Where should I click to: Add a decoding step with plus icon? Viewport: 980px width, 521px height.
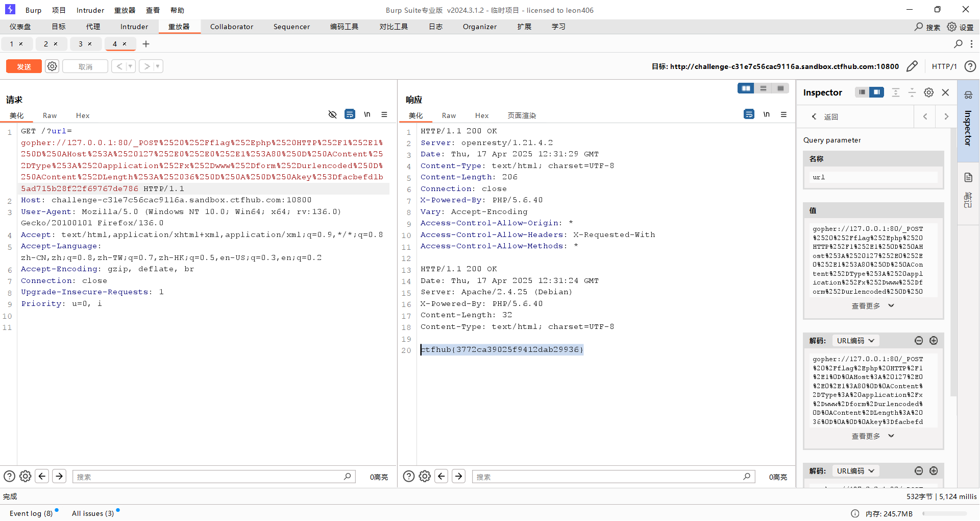coord(934,341)
